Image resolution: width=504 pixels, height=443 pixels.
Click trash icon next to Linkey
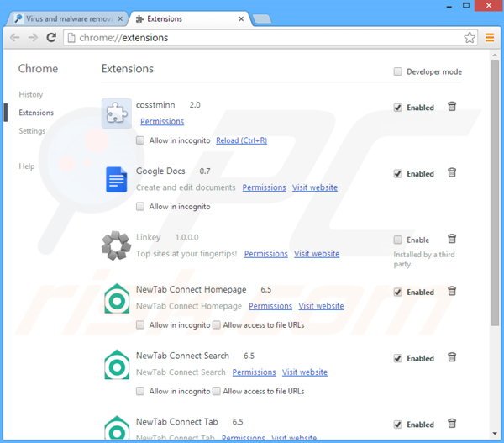click(x=452, y=239)
